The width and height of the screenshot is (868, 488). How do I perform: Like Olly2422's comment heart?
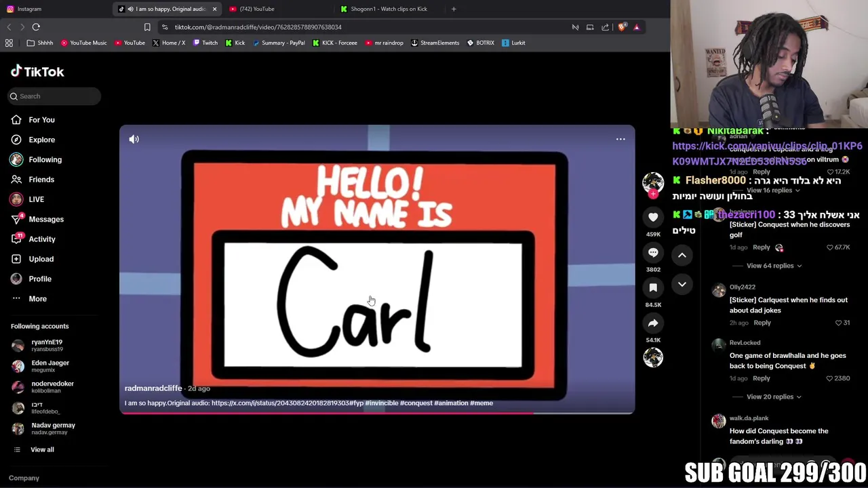tap(838, 323)
